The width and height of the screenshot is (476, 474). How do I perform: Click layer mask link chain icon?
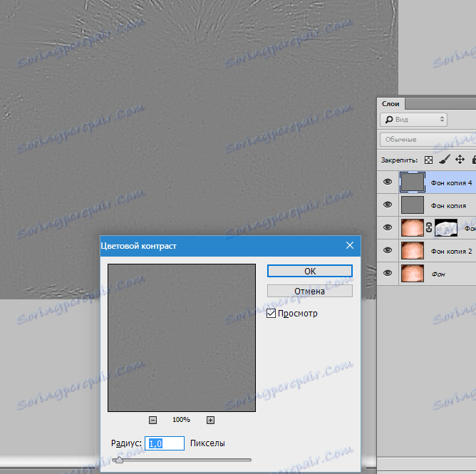[x=429, y=227]
